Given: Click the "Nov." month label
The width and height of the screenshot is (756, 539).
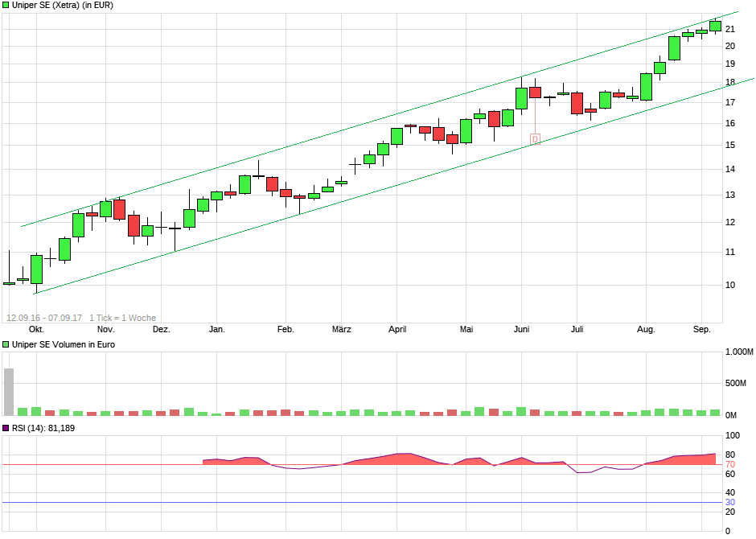Looking at the screenshot, I should point(106,329).
